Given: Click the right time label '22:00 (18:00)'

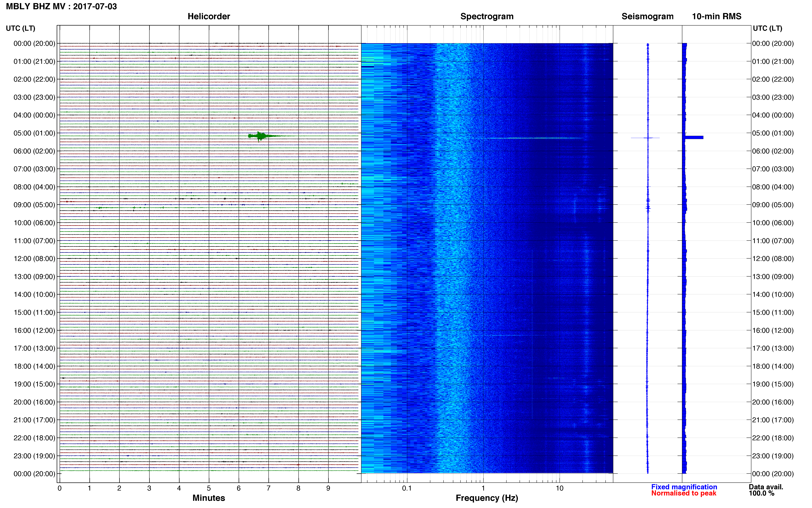Looking at the screenshot, I should (x=773, y=438).
